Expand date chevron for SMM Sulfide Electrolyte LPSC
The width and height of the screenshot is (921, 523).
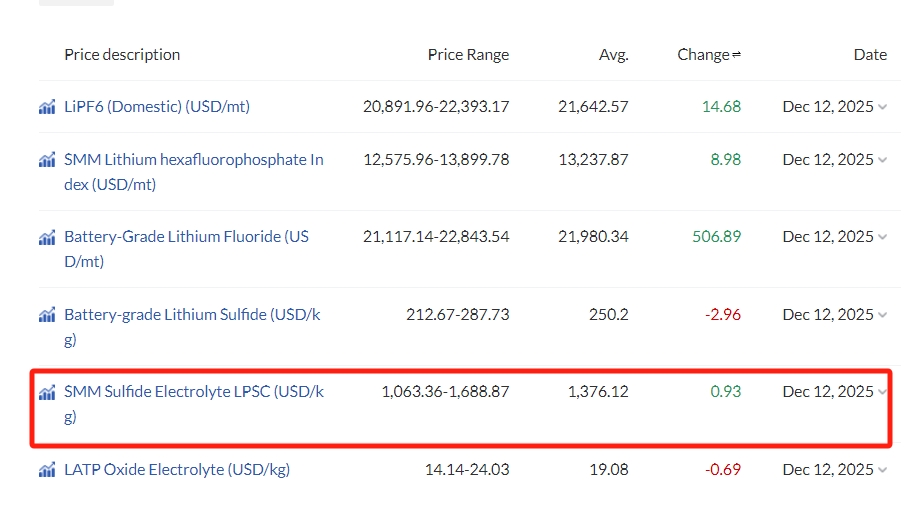pyautogui.click(x=882, y=392)
